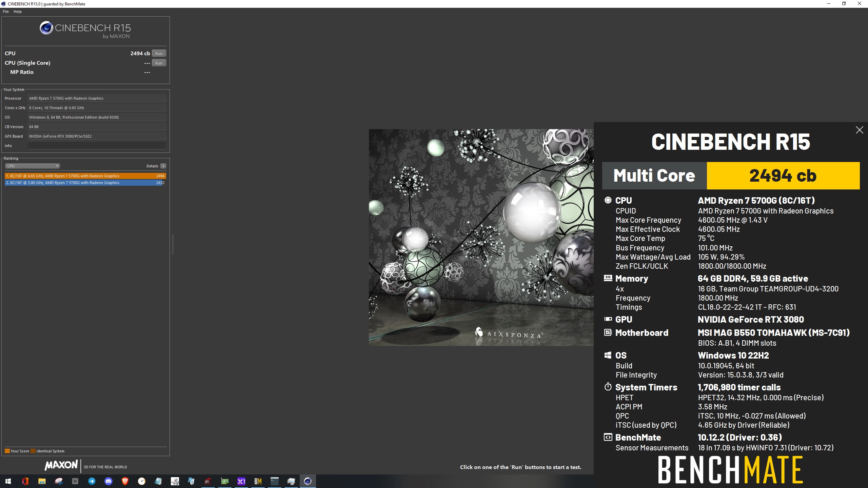Screen dimensions: 868x488
Task: Open the Snipping Tool scissors icon
Action: coord(59,481)
